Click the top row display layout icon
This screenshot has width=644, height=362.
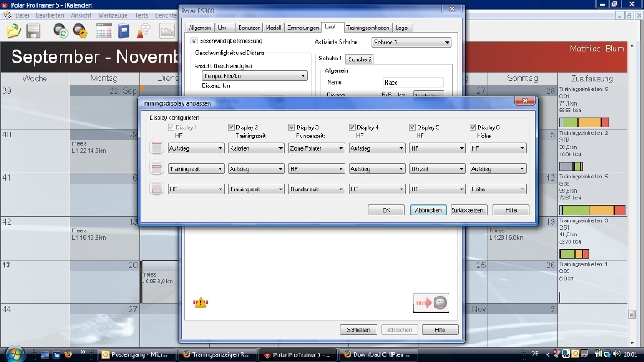pyautogui.click(x=155, y=147)
